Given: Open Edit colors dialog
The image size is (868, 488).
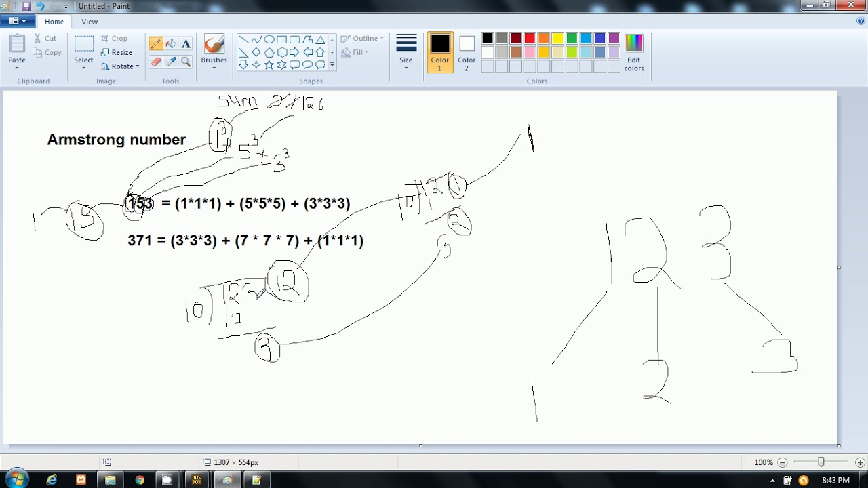Looking at the screenshot, I should pyautogui.click(x=634, y=52).
